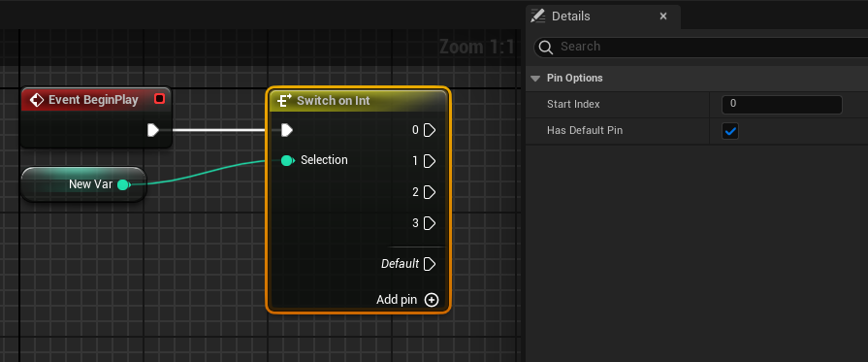The width and height of the screenshot is (868, 362).
Task: Click the Default output execution pin
Action: pyautogui.click(x=430, y=264)
